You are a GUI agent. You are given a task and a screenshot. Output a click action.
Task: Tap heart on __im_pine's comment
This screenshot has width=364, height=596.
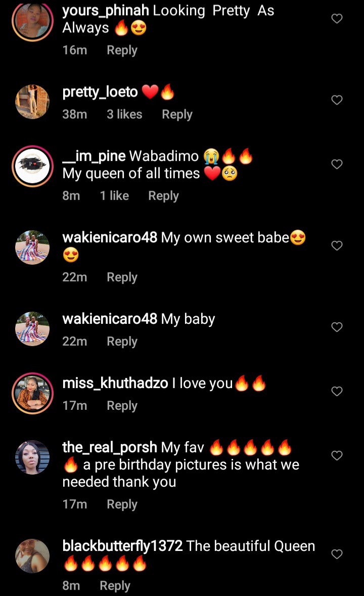[x=337, y=164]
